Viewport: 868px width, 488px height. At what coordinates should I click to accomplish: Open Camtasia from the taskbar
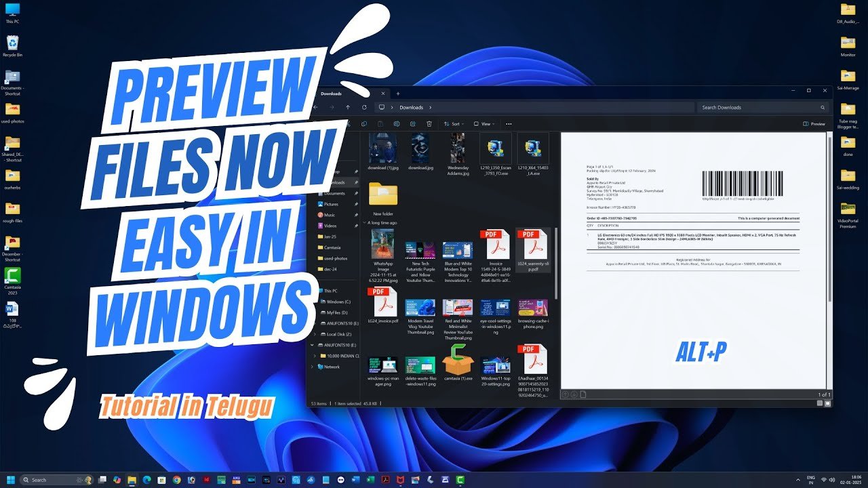(460, 479)
